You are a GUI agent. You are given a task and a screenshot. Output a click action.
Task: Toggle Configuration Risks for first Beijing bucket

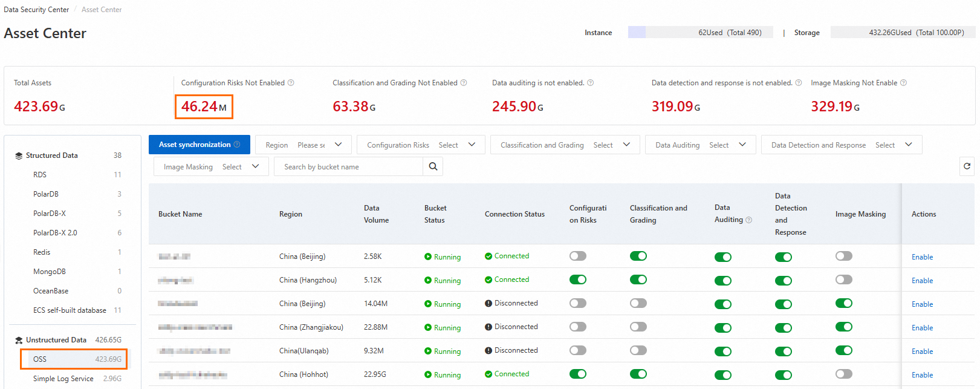click(x=578, y=256)
